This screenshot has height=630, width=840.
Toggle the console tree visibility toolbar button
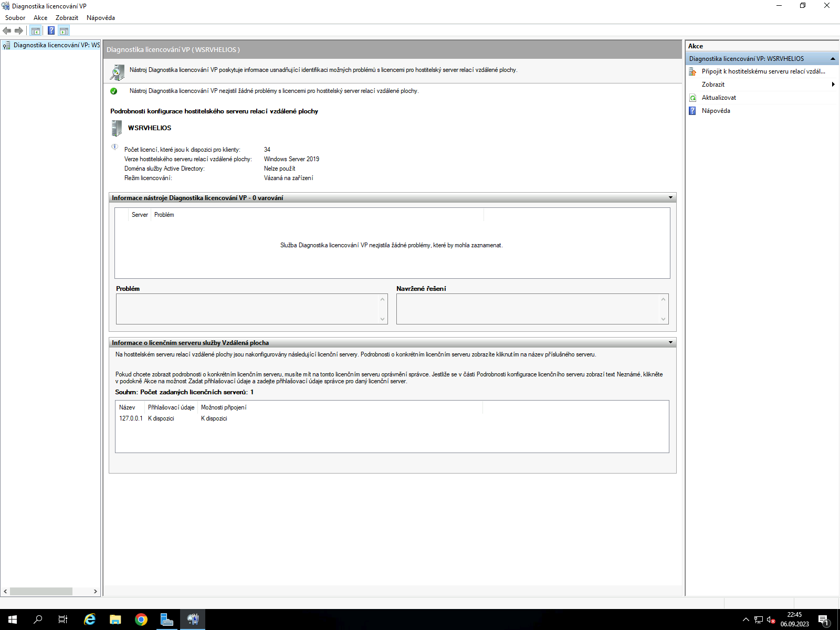(x=35, y=30)
